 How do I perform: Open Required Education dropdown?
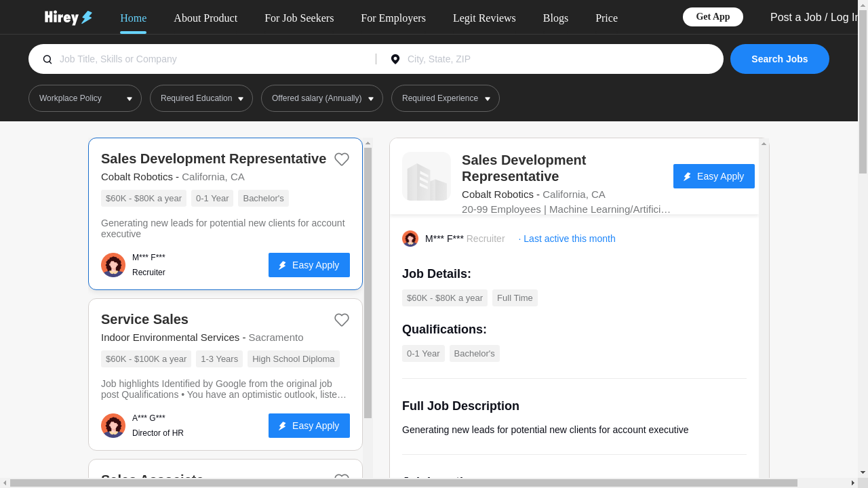(201, 98)
